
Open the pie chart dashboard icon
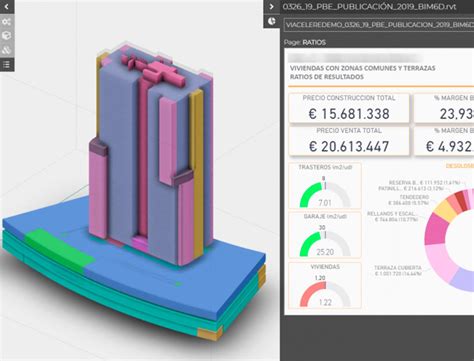[x=272, y=21]
